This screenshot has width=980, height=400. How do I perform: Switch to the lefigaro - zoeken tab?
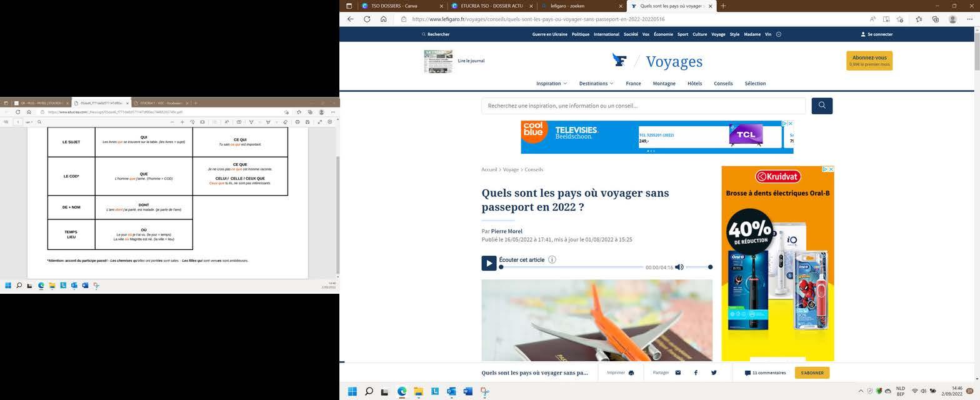point(581,6)
